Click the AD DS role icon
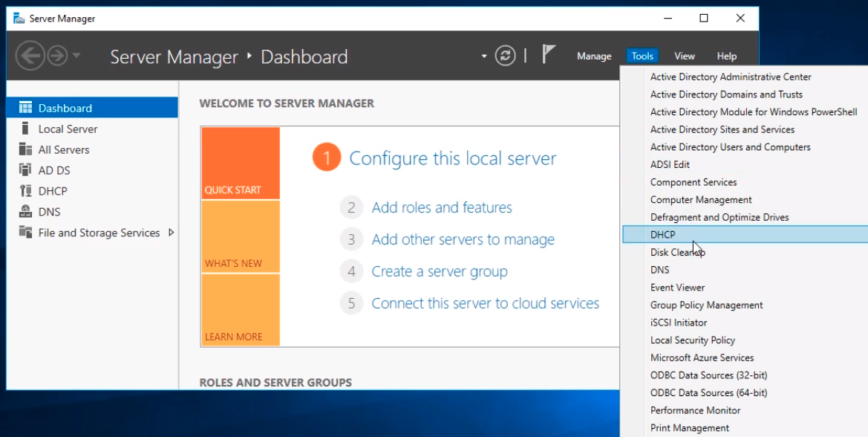 click(26, 170)
